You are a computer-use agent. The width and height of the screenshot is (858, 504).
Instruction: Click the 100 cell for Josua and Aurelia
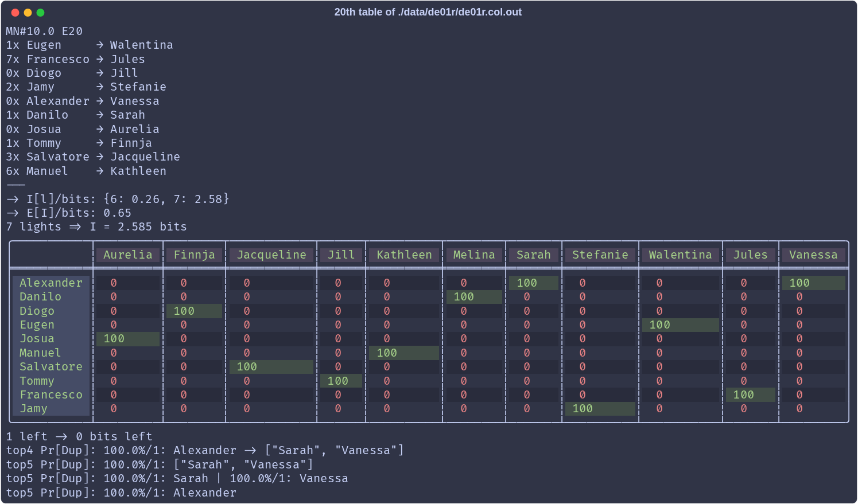128,338
